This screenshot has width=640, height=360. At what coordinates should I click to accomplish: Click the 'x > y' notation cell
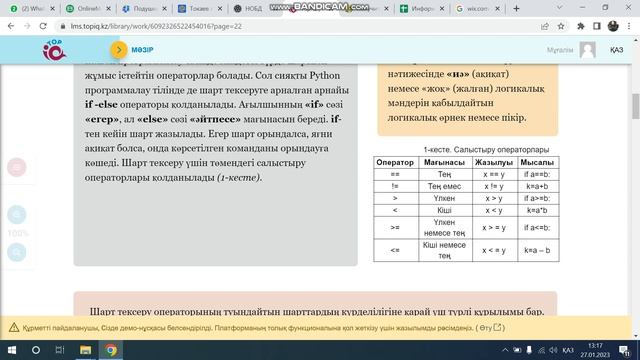coord(494,198)
